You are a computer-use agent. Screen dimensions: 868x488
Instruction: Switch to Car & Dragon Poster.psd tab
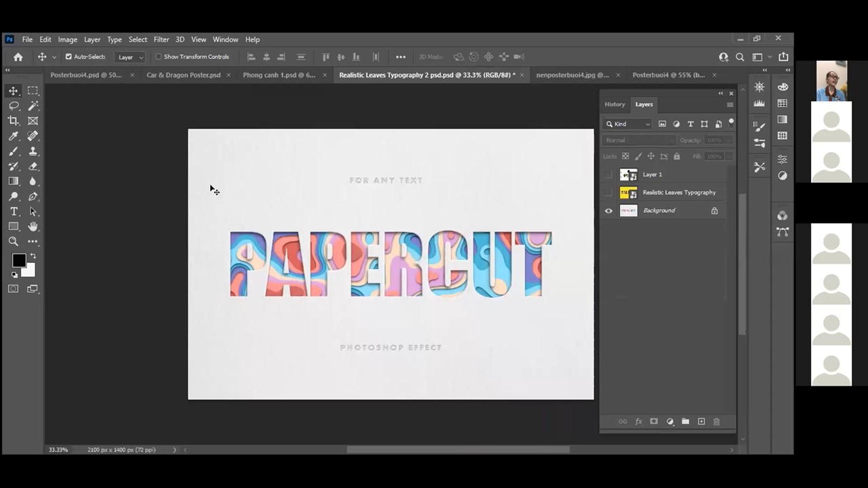[x=183, y=75]
